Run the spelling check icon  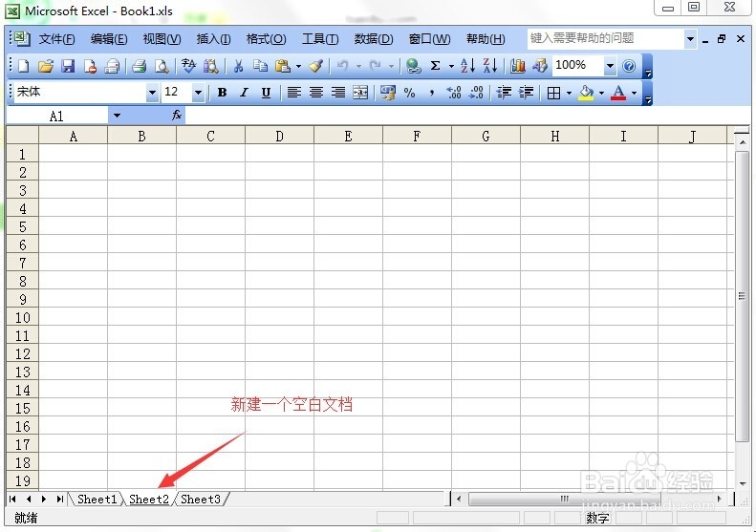pyautogui.click(x=188, y=66)
